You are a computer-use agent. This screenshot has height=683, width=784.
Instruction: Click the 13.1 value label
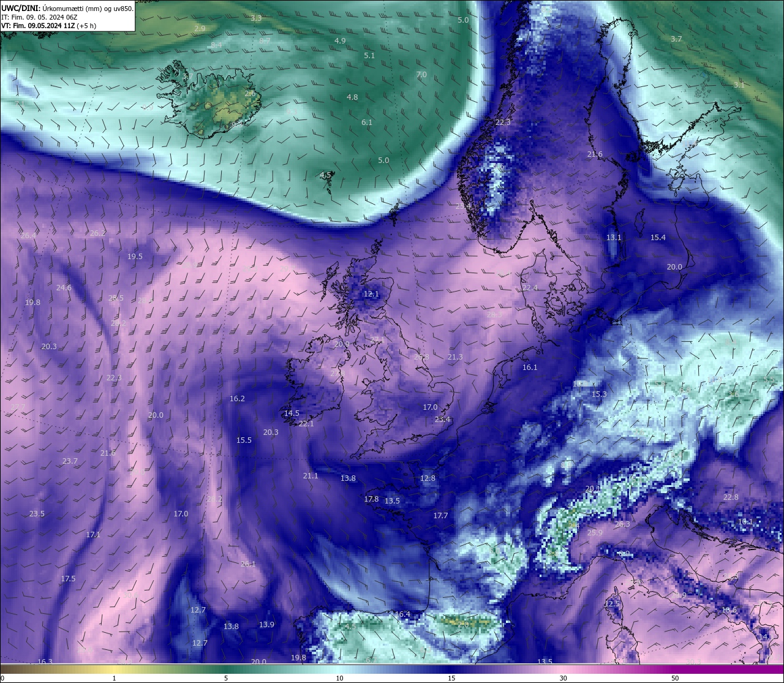(614, 237)
